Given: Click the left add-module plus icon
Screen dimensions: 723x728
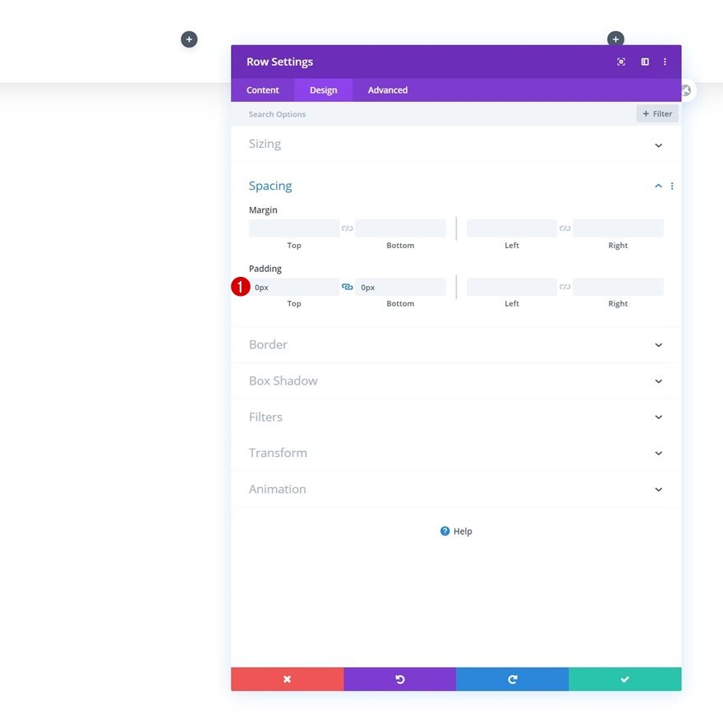Looking at the screenshot, I should pyautogui.click(x=189, y=39).
